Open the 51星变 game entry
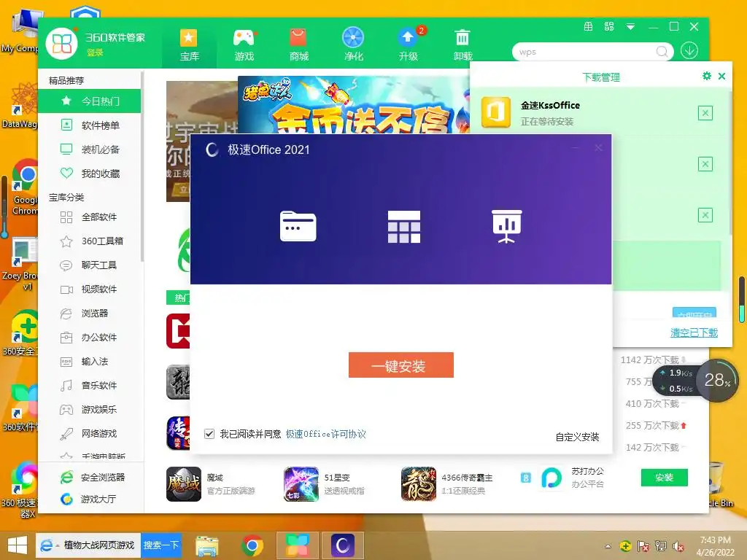Viewport: 747px width, 560px height. click(x=325, y=484)
